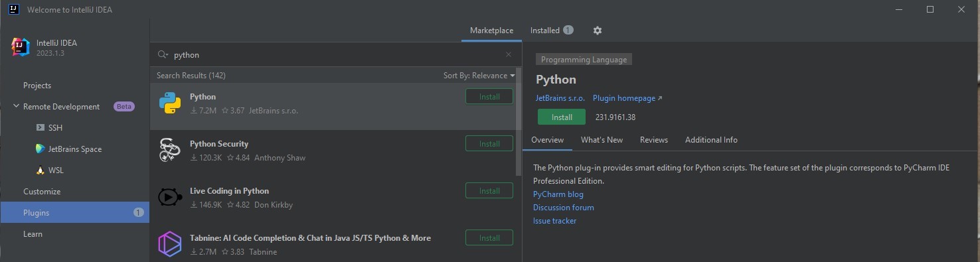Click IntelliJ IDEA 2023.1.3 version text
Viewport: 980px width, 262px height.
(x=50, y=53)
